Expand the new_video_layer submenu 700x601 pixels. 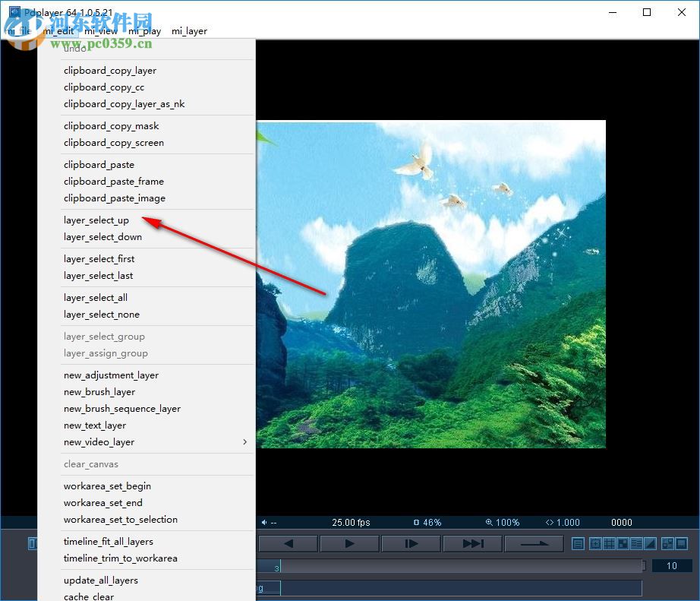[152, 441]
